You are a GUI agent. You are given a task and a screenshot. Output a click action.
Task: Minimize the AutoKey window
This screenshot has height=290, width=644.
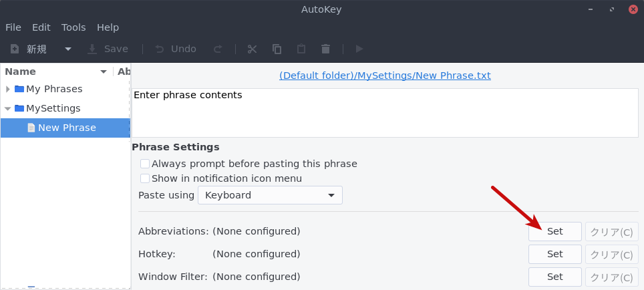(x=591, y=9)
